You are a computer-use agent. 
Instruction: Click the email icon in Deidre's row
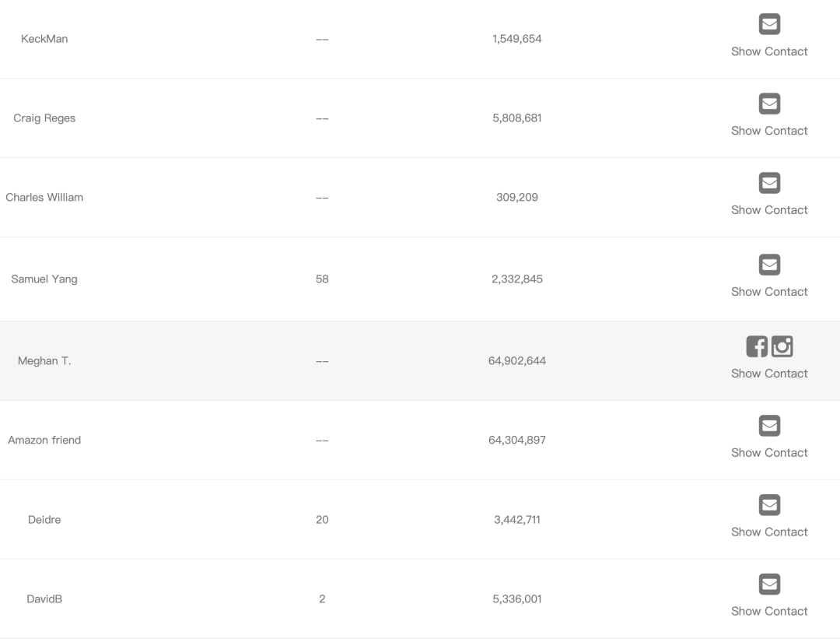(769, 505)
